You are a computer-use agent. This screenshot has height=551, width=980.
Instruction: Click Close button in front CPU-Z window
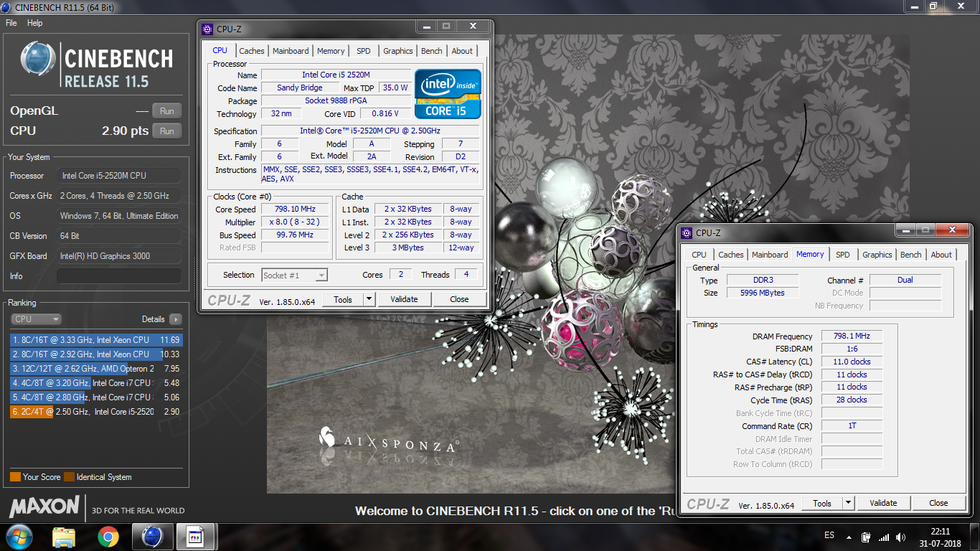(459, 299)
